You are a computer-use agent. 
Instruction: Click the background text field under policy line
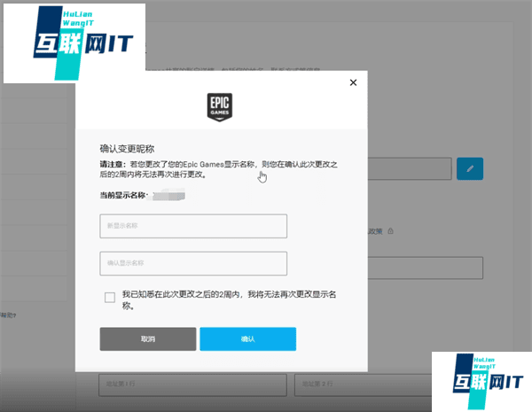426,268
